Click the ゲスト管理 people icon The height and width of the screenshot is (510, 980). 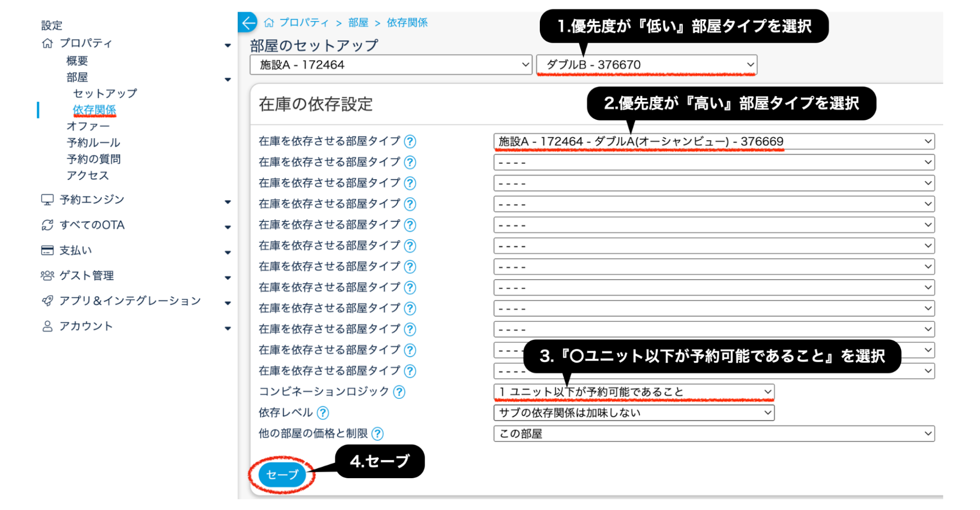point(47,276)
